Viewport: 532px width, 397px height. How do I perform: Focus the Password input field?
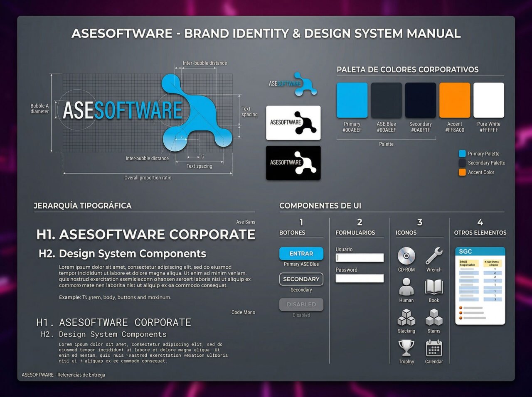360,278
